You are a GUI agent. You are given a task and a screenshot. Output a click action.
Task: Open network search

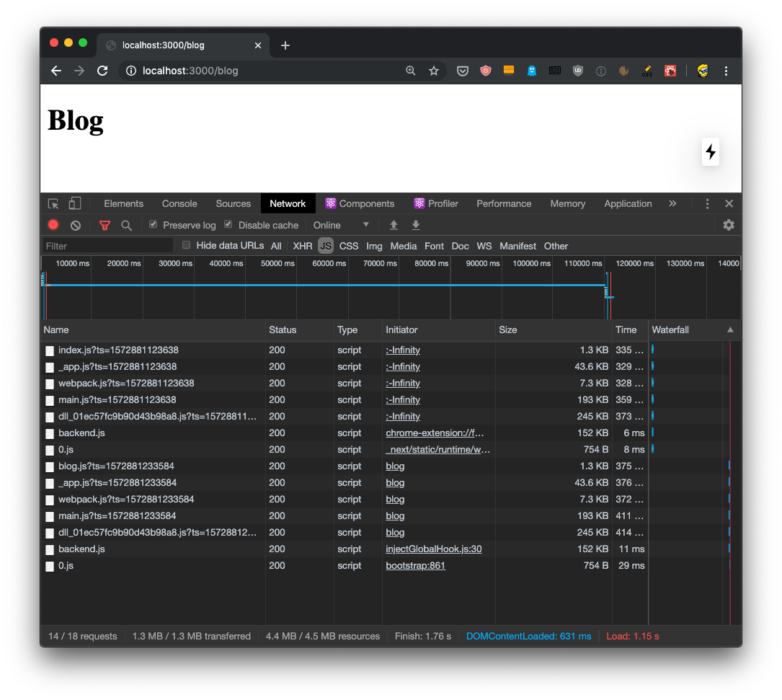coord(126,225)
